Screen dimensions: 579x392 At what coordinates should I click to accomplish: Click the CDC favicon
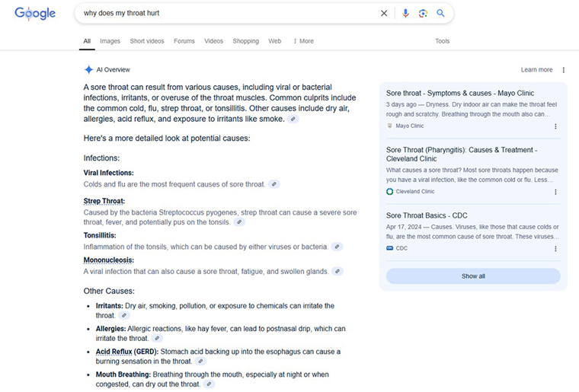(389, 248)
